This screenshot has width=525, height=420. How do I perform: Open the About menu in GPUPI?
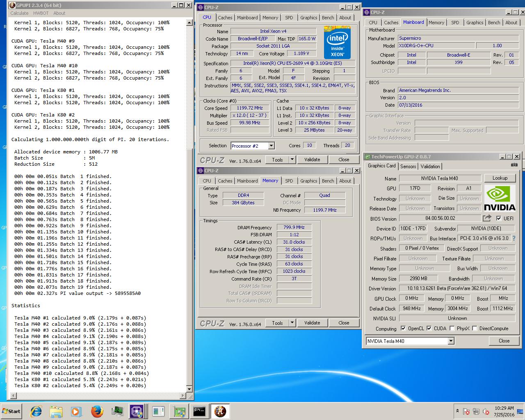(59, 13)
